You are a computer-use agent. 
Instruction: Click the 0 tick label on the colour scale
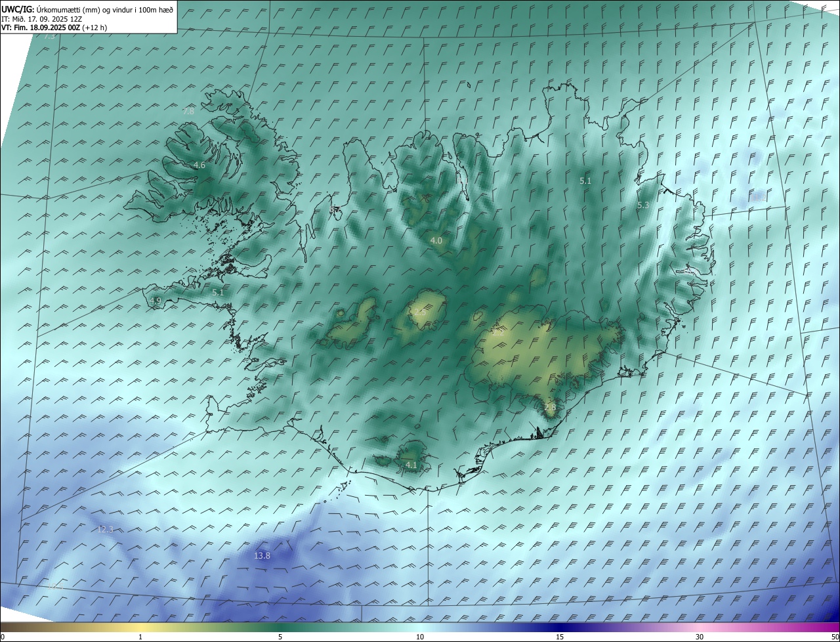3,637
